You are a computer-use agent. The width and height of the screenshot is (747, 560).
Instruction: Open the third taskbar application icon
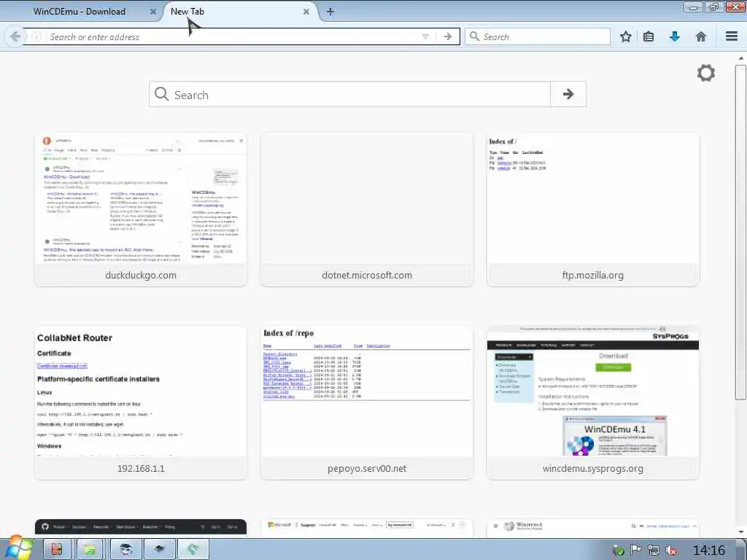coord(125,549)
